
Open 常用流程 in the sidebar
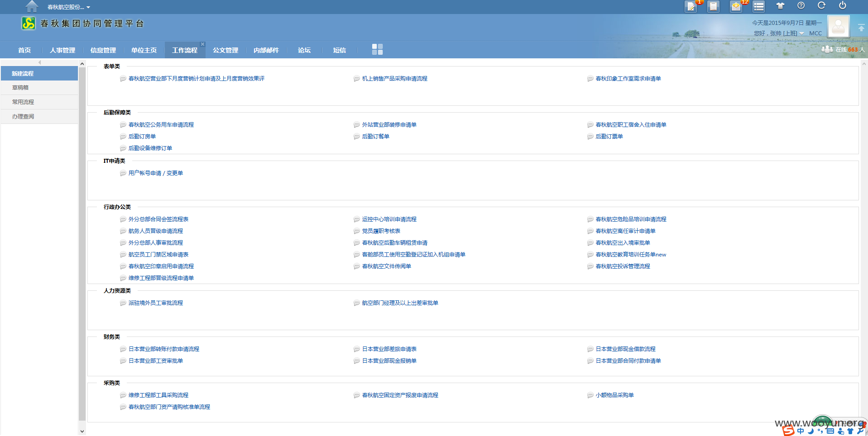pyautogui.click(x=39, y=102)
